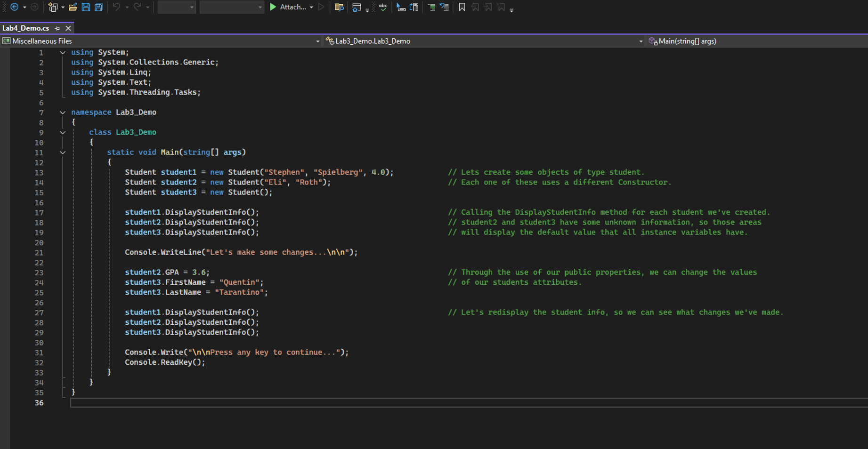Open the Lab3_Demo.Lab3_Demo type dropdown
This screenshot has width=868, height=449.
pos(640,41)
